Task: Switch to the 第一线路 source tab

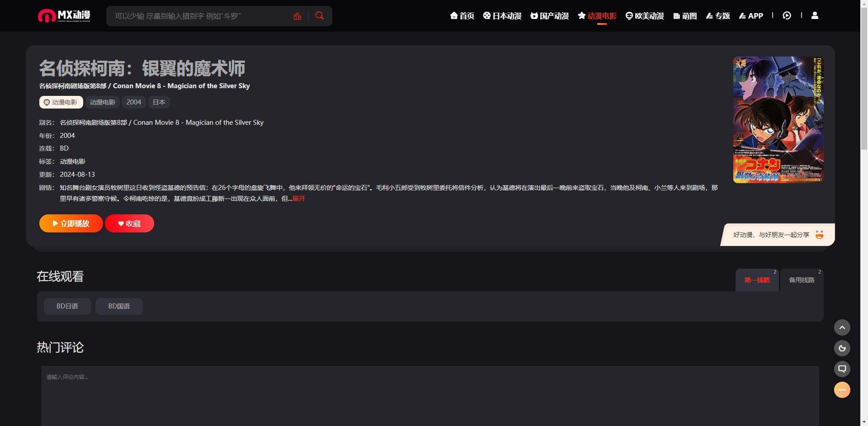Action: pyautogui.click(x=757, y=280)
